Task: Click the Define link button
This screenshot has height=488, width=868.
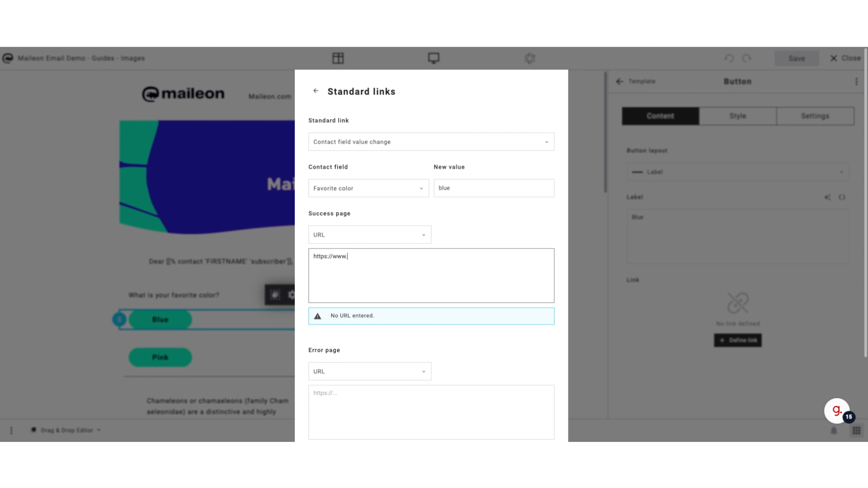Action: (x=738, y=340)
